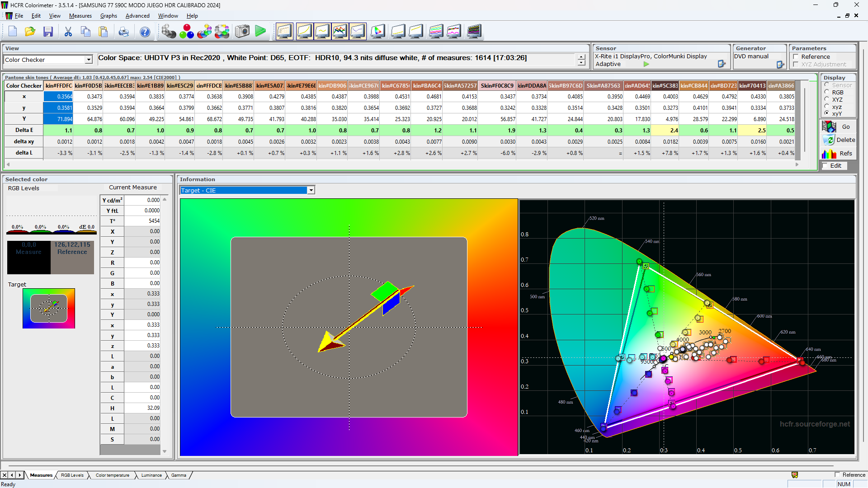Open generator configuration icon in Generator panel
Image resolution: width=868 pixels, height=488 pixels.
point(780,65)
